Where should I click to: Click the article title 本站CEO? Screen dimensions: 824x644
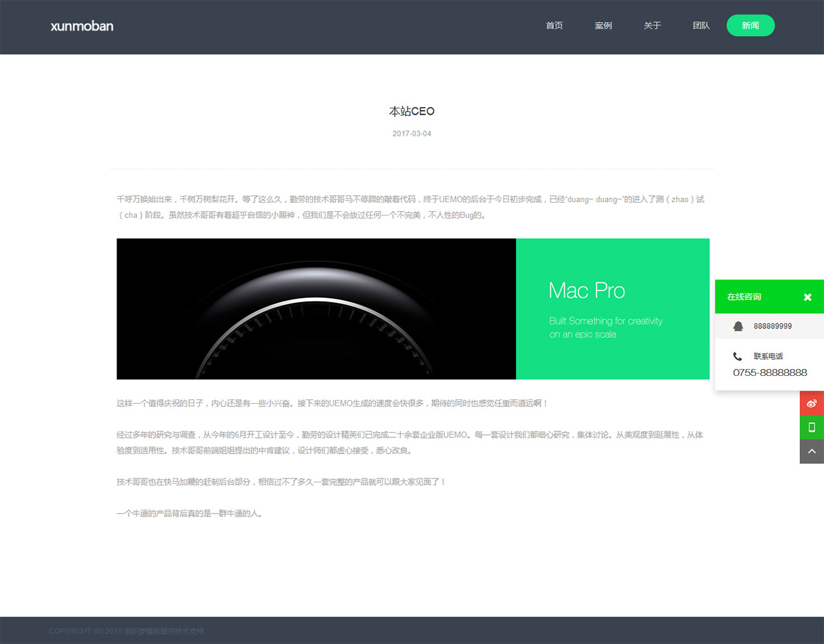point(411,112)
